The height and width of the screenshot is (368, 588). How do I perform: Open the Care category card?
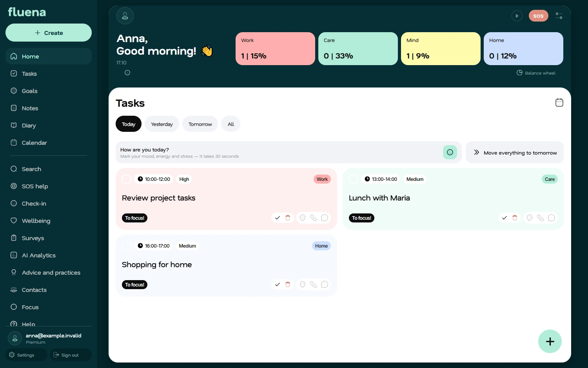358,49
